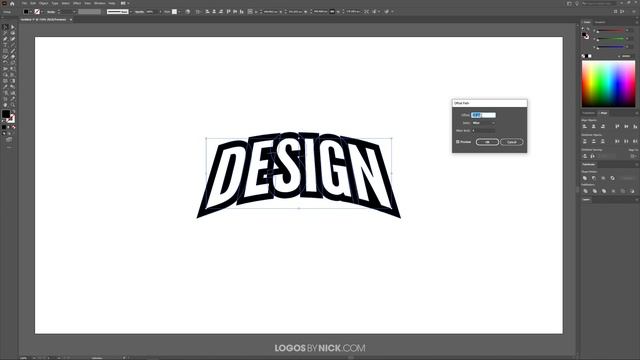Click Horizontal Align Left in Align panel
This screenshot has width=640, height=360.
[x=584, y=126]
